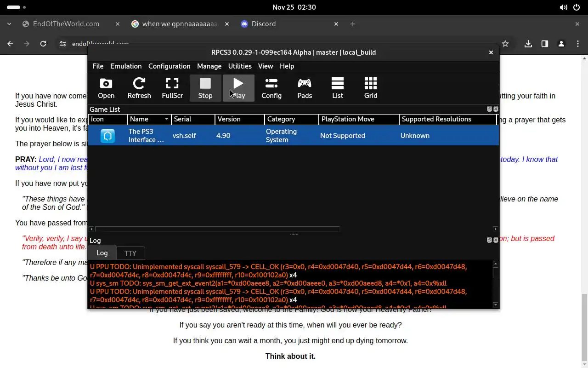The width and height of the screenshot is (588, 368).
Task: Float the Game List panel
Action: (489, 109)
